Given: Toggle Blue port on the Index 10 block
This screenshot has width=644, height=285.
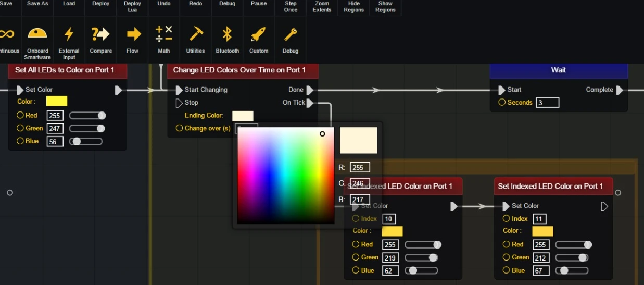Looking at the screenshot, I should pos(356,270).
